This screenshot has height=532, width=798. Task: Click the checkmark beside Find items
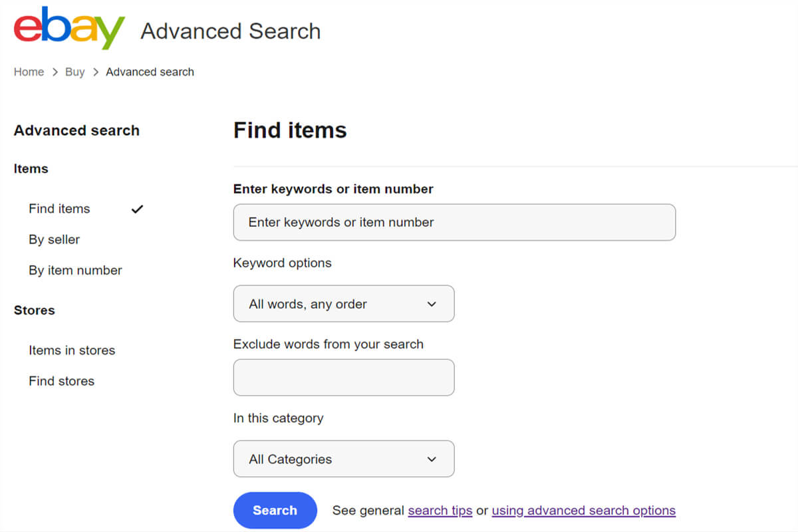[137, 209]
